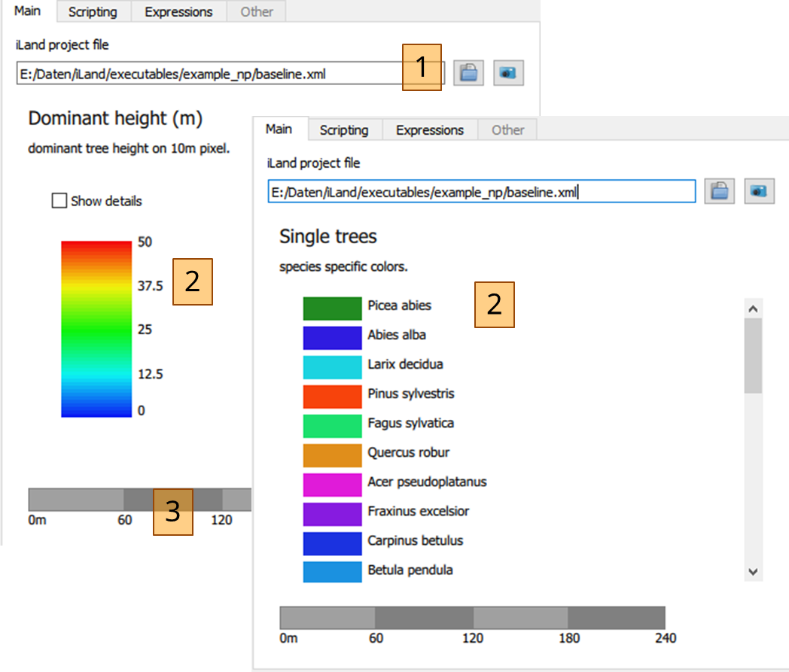Switch to Scripting tab in front panel

[x=344, y=129]
